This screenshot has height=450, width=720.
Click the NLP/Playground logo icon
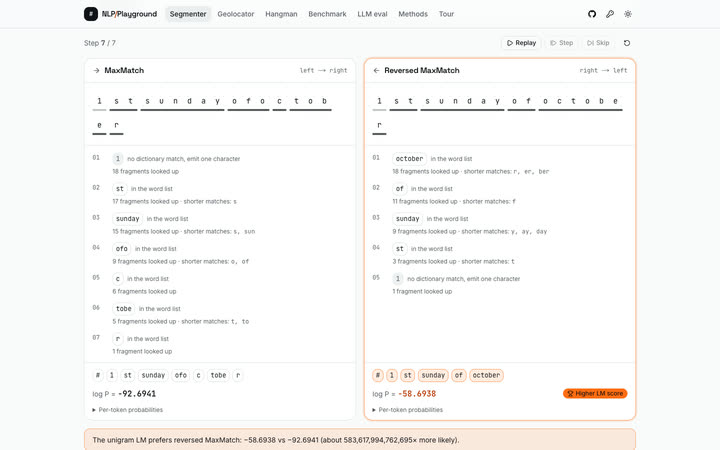(x=90, y=14)
